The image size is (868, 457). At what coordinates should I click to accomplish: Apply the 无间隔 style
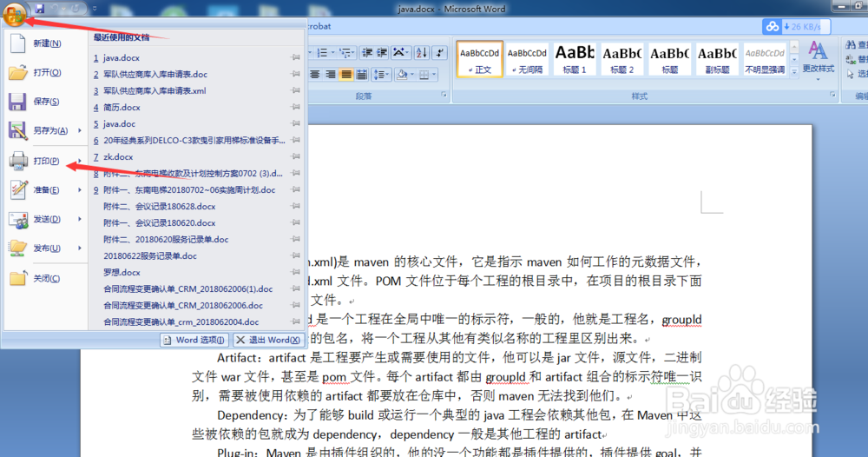527,59
